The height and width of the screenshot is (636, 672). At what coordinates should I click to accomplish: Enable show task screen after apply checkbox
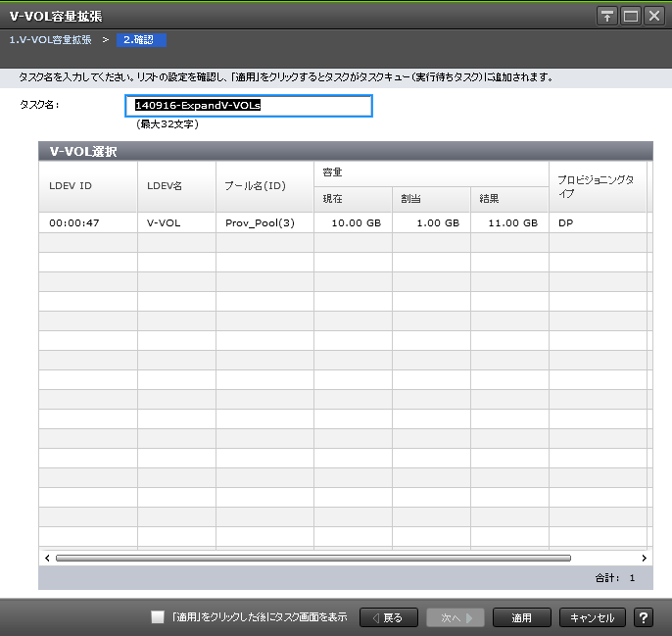[158, 617]
